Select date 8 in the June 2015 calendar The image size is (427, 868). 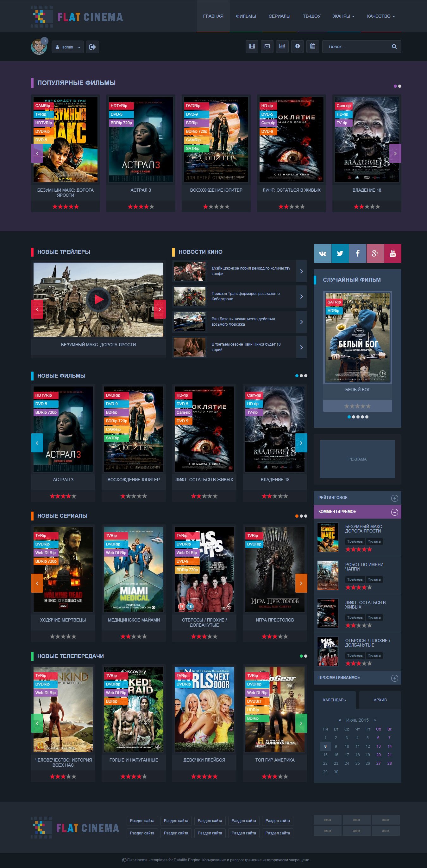point(325,746)
